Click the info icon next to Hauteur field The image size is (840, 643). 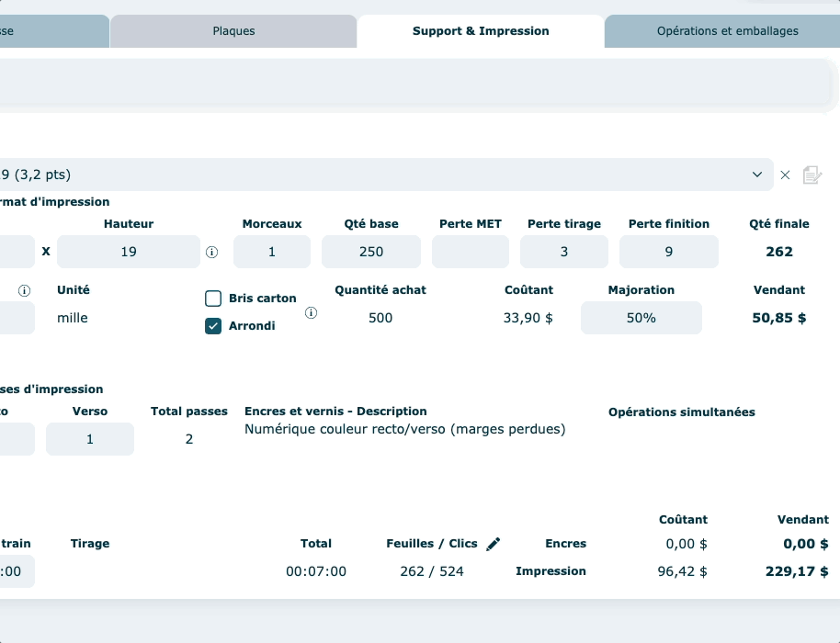click(x=212, y=252)
